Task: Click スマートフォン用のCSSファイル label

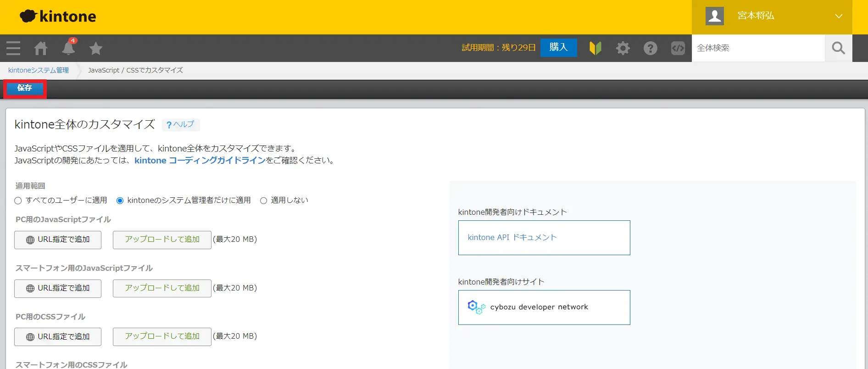Action: coord(72,364)
